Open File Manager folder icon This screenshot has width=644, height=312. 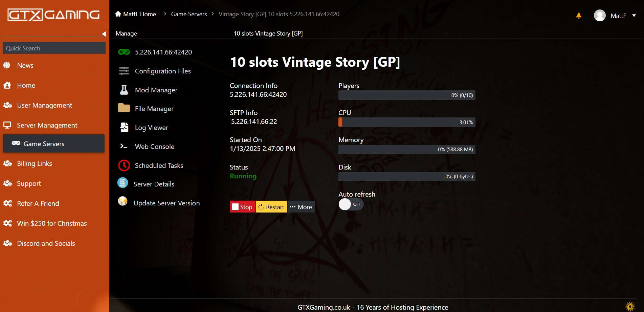[124, 108]
